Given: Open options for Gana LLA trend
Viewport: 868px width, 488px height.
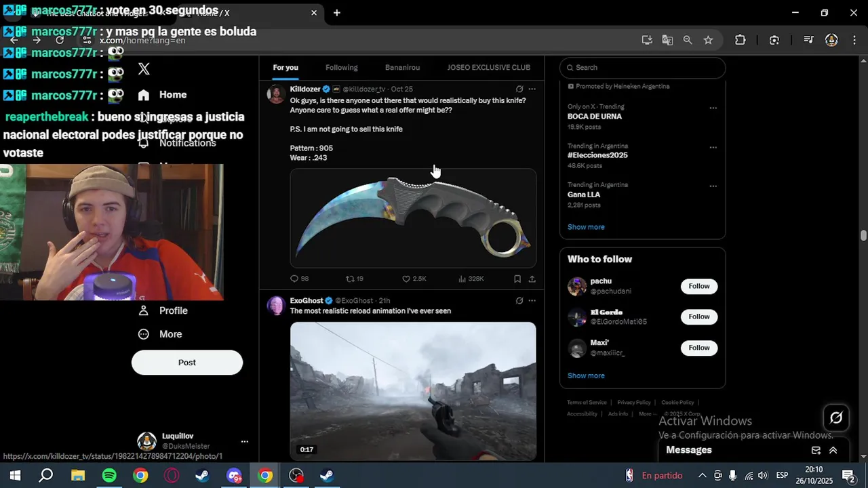Looking at the screenshot, I should click(x=713, y=186).
